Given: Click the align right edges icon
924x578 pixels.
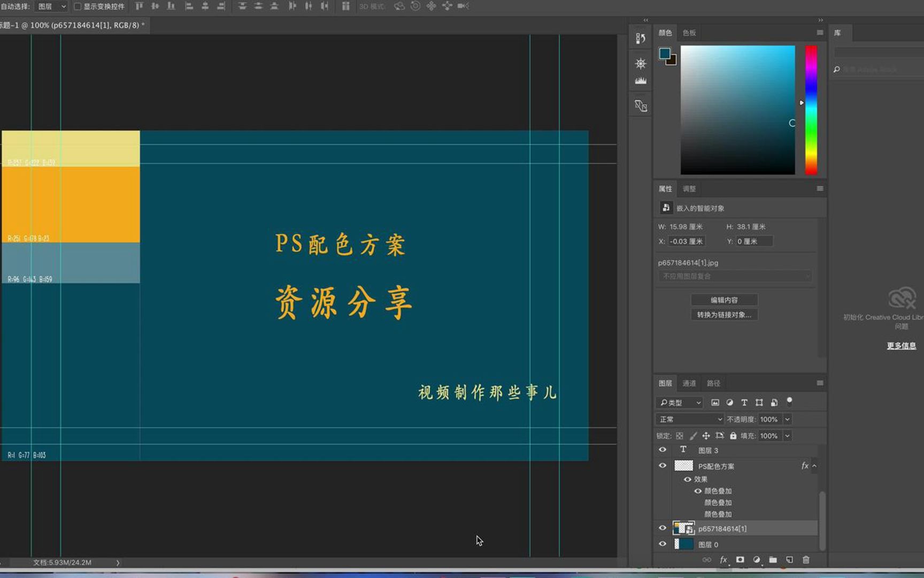Looking at the screenshot, I should [x=221, y=6].
